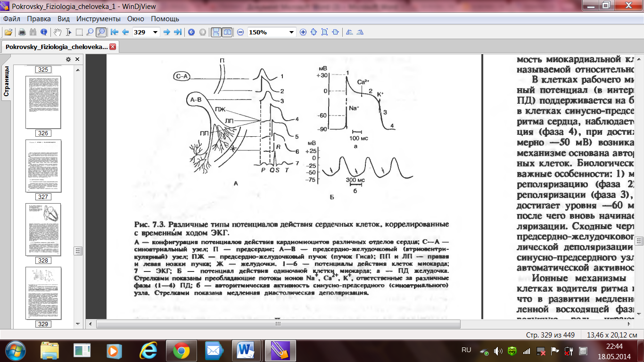Click the RU language indicator
This screenshot has width=644, height=362.
(466, 350)
